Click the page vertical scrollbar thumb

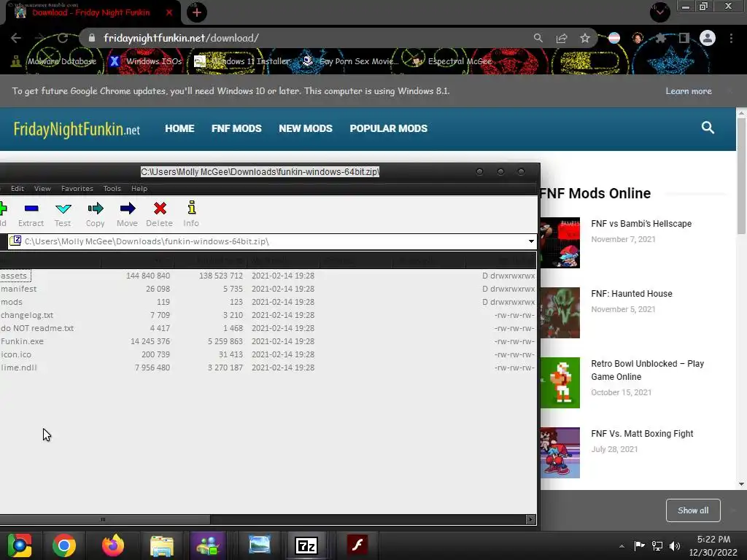click(x=741, y=176)
